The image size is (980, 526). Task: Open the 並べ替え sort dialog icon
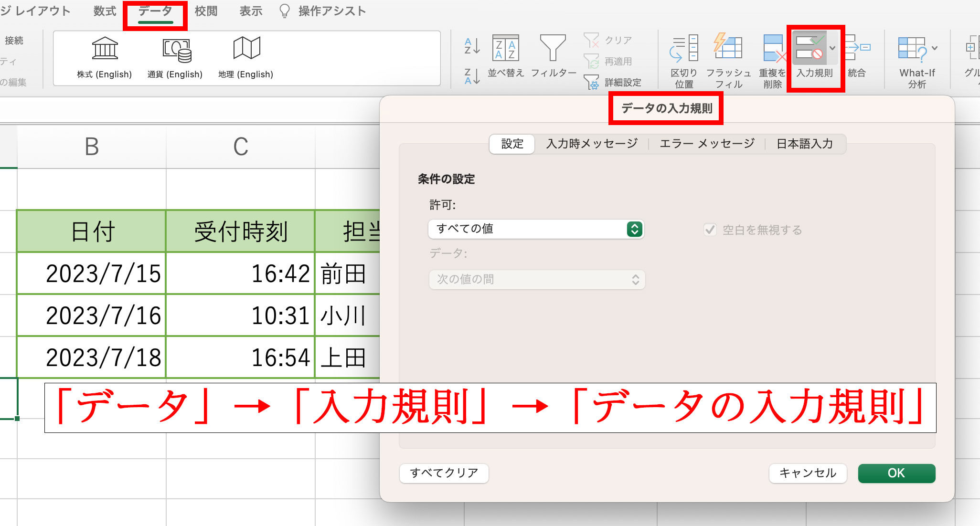(505, 49)
